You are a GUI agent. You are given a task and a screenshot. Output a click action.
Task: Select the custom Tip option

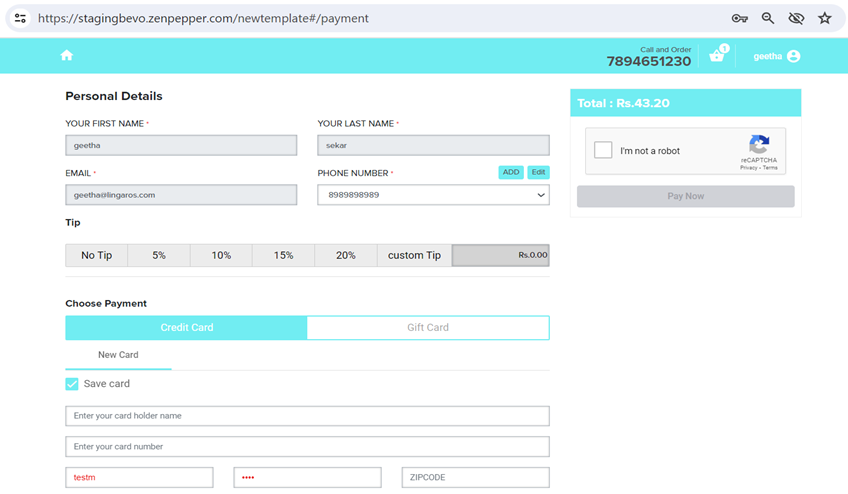point(414,255)
